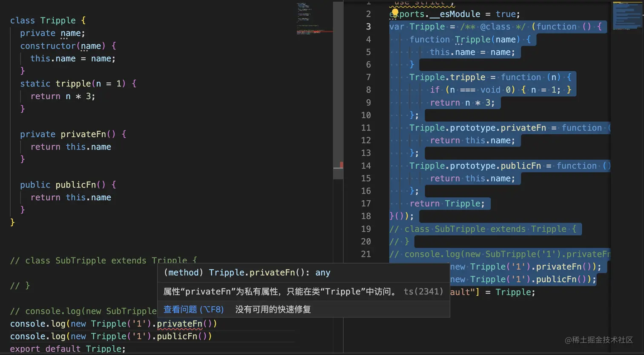
Task: Click "new Tripple('1').publicFn());" in the right editor
Action: (x=523, y=280)
